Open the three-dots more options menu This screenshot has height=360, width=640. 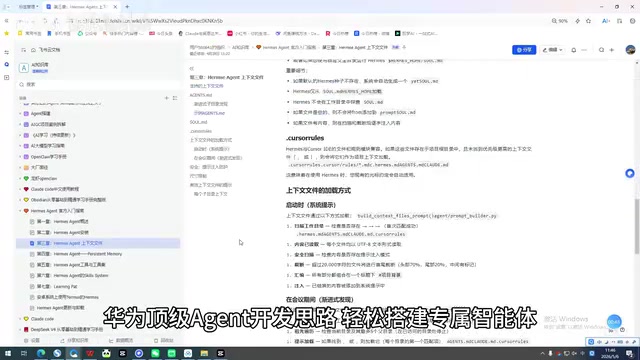(x=584, y=50)
